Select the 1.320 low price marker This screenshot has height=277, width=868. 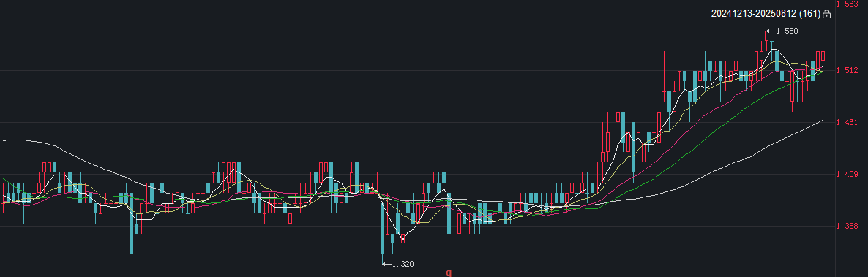(x=403, y=265)
